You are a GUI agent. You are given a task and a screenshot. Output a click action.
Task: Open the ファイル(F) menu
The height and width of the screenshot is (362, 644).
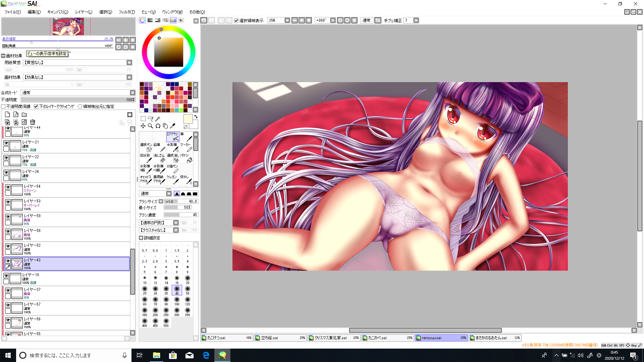coord(12,12)
